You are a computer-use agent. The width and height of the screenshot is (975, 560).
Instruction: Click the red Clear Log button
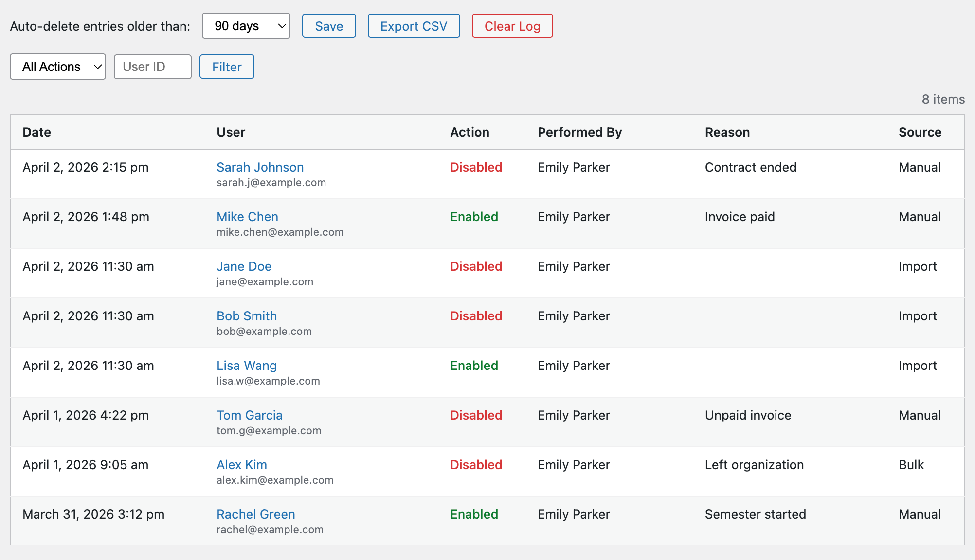tap(512, 26)
